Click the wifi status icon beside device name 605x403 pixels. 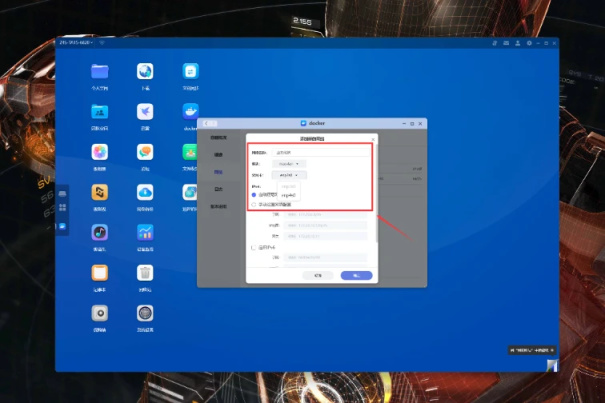(102, 42)
